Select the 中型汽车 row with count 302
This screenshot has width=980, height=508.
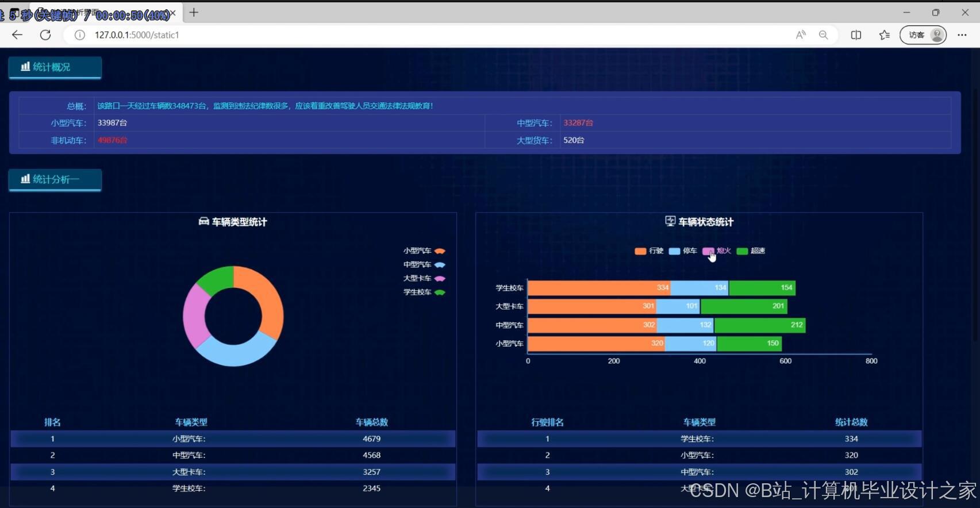coord(700,472)
